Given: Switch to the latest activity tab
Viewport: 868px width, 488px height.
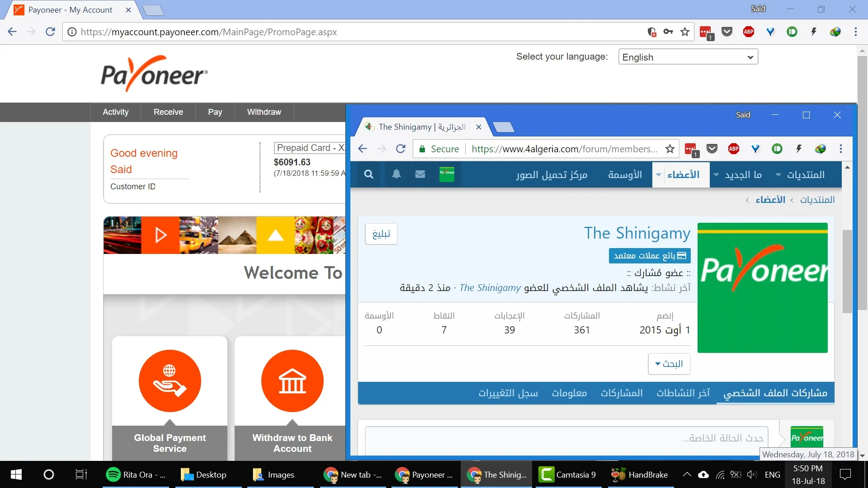Looking at the screenshot, I should click(683, 393).
